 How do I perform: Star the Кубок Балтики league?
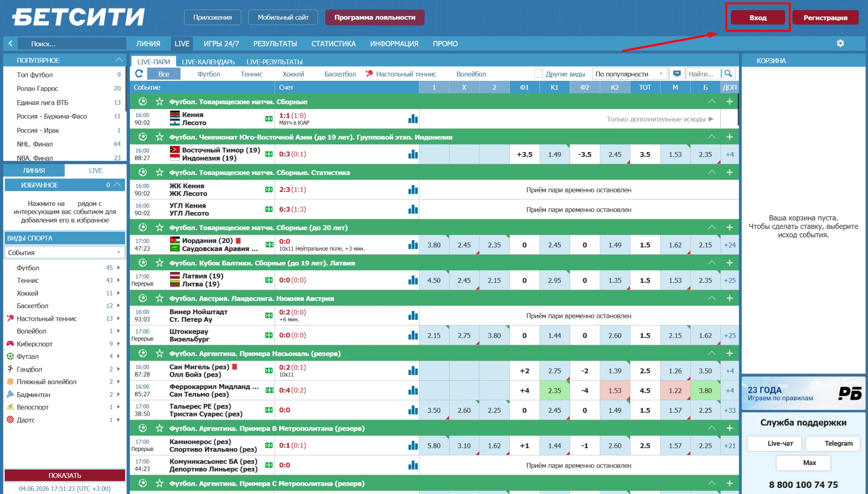point(159,263)
